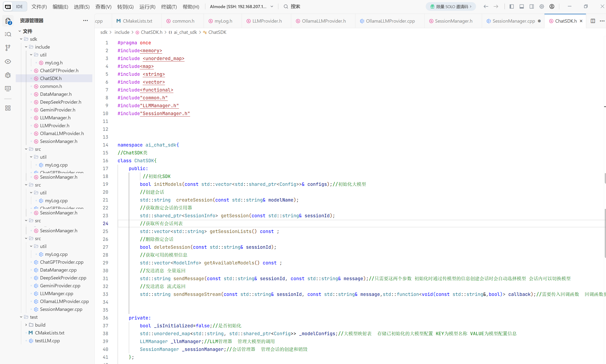Open the Search icon in the activity bar

click(8, 34)
